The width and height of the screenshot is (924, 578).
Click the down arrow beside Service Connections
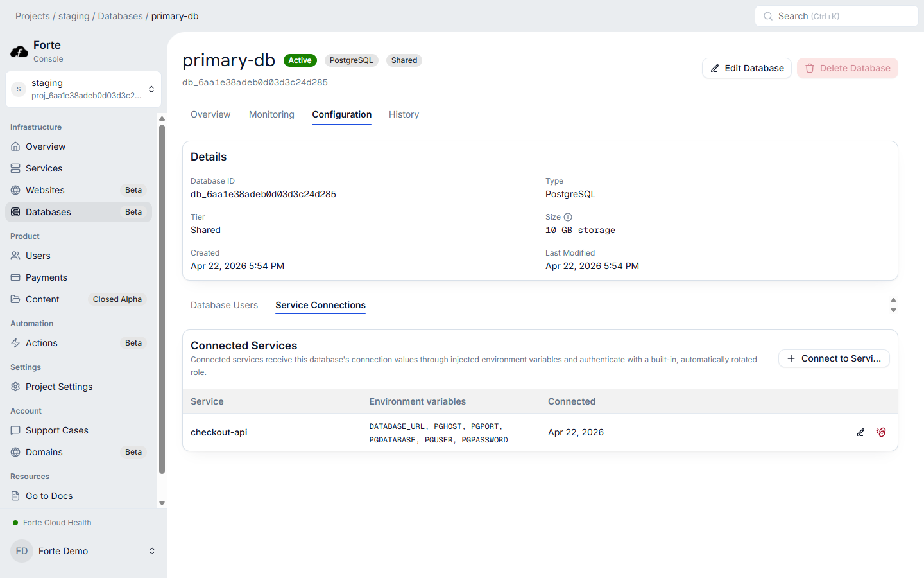point(893,310)
